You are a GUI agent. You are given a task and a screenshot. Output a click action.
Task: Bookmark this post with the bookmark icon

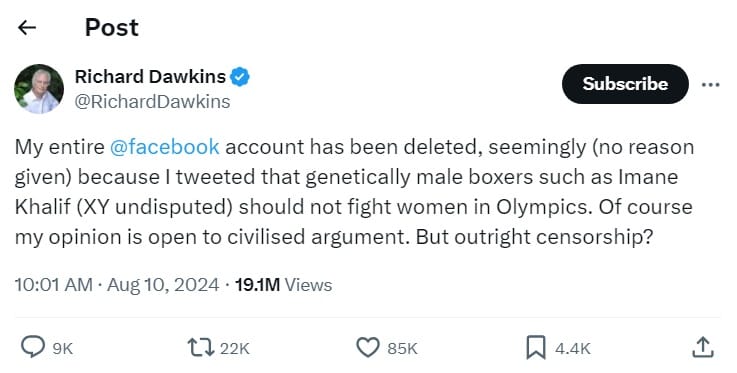tap(535, 348)
